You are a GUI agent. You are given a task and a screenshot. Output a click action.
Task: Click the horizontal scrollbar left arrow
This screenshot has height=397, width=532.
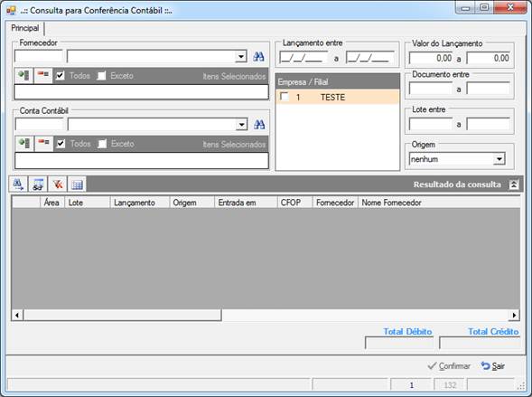[x=17, y=315]
